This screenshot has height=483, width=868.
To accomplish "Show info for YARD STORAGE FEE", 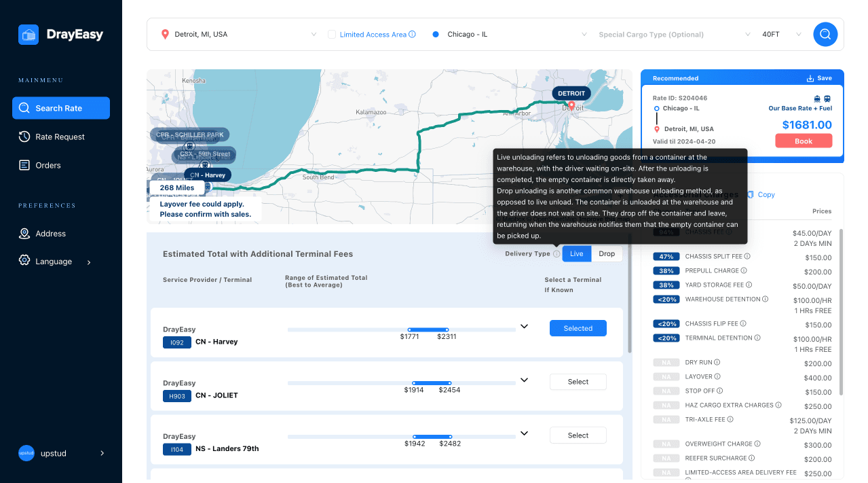I will pos(749,285).
